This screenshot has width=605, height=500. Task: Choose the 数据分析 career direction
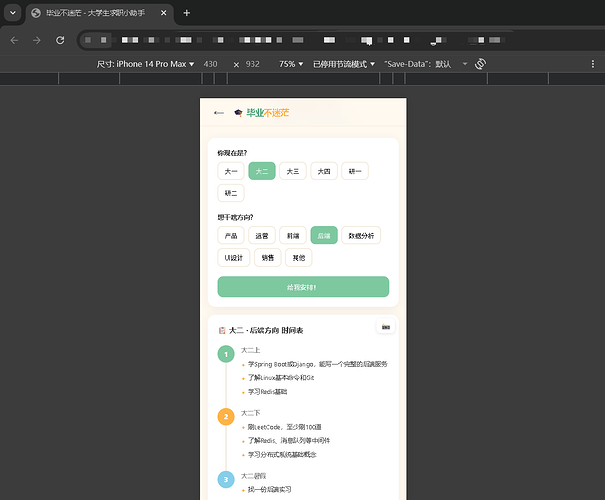pyautogui.click(x=360, y=235)
